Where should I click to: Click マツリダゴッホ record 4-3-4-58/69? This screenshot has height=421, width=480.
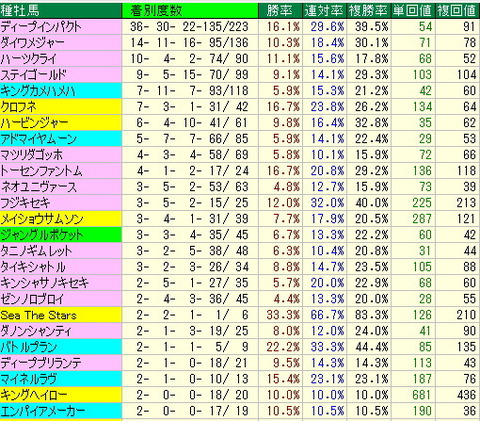tap(193, 155)
